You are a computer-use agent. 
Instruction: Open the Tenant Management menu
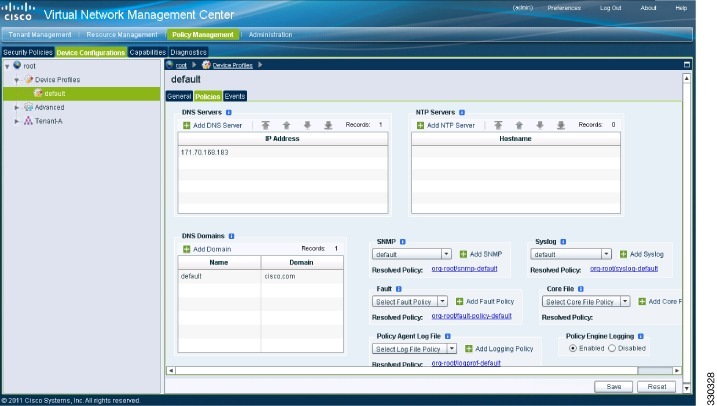click(x=40, y=35)
